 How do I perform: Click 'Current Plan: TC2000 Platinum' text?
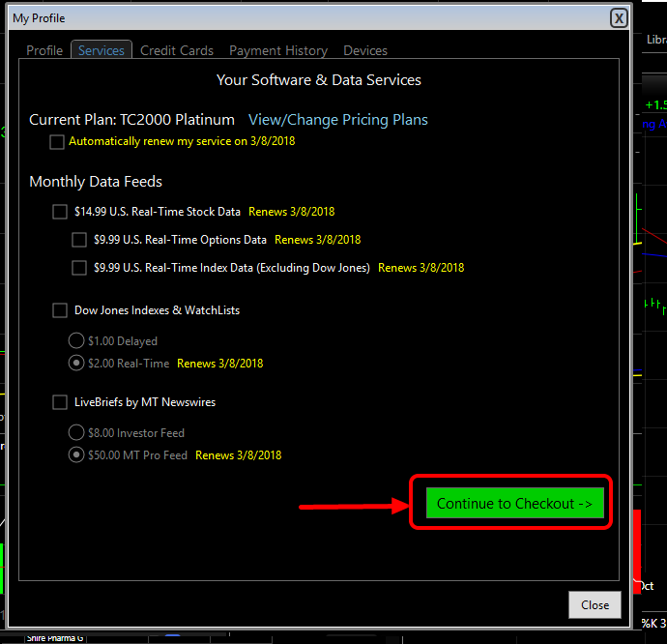click(x=131, y=120)
